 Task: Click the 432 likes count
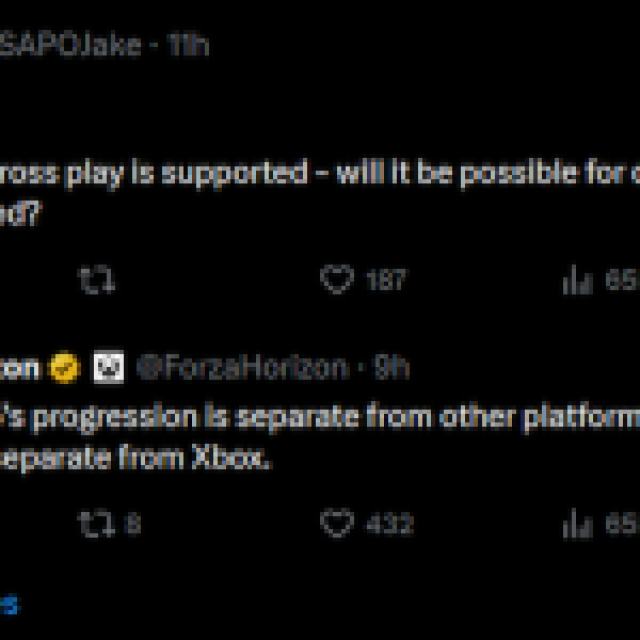pyautogui.click(x=389, y=523)
